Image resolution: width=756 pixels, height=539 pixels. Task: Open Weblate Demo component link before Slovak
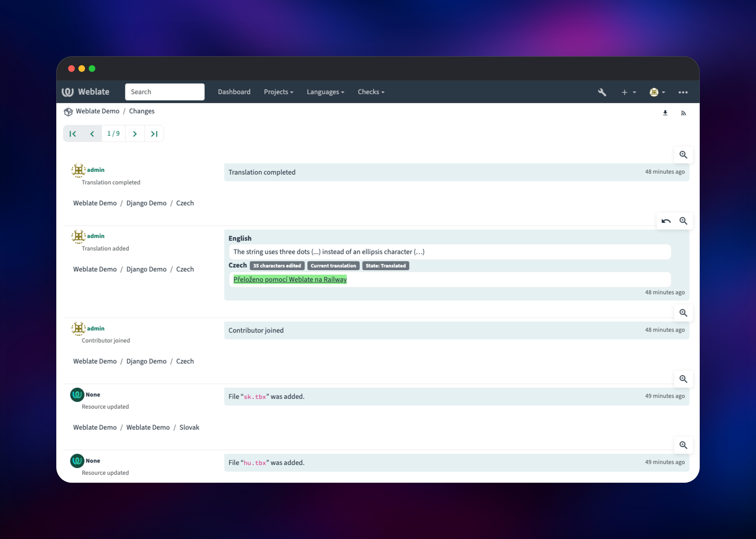(x=148, y=428)
